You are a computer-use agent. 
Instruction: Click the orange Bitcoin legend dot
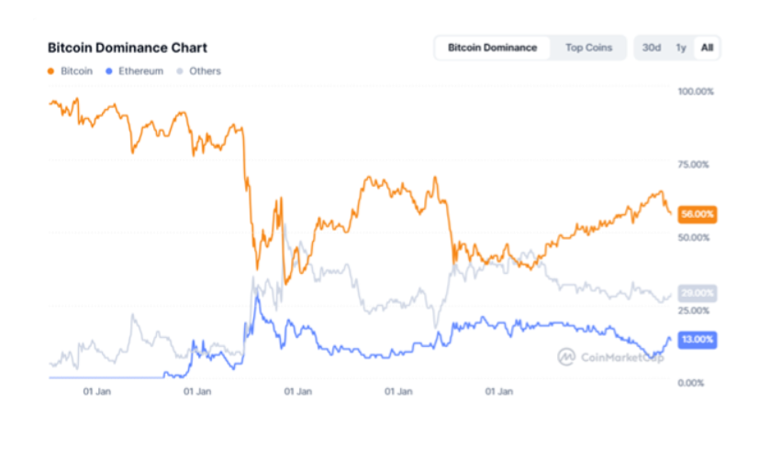point(52,71)
